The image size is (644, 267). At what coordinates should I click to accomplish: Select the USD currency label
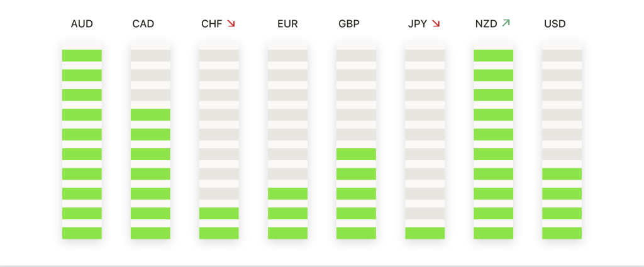[x=555, y=25]
